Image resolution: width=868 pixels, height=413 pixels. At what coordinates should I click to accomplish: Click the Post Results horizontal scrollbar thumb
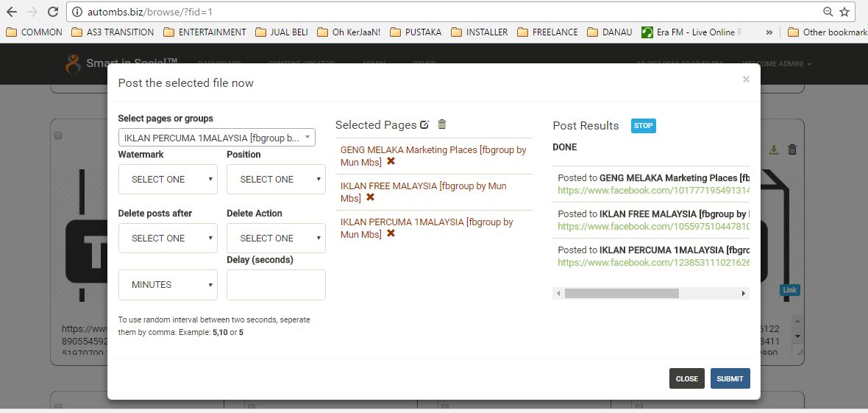622,293
